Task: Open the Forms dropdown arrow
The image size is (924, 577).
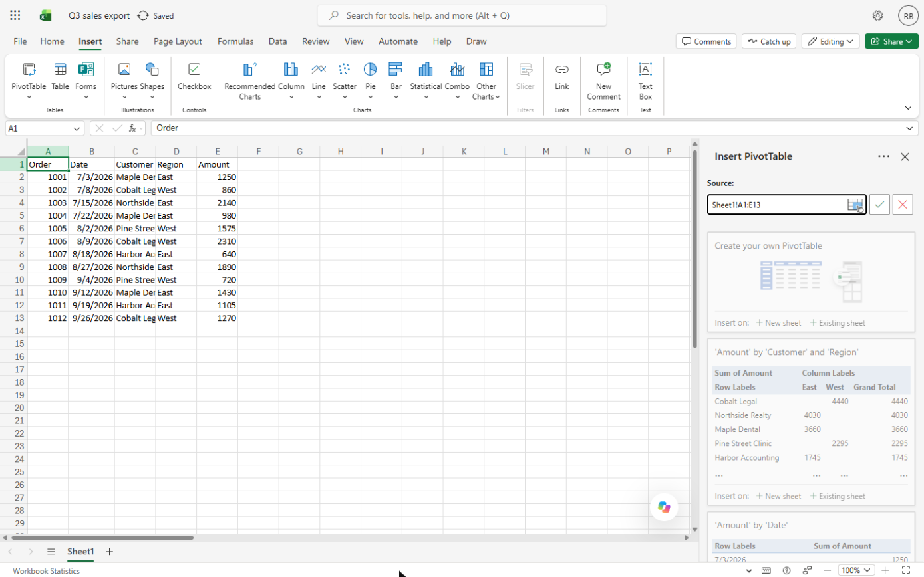Action: tap(86, 97)
